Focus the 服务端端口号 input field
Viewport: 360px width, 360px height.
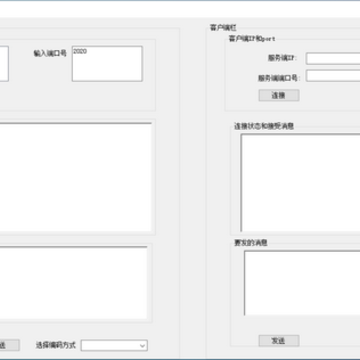(333, 76)
